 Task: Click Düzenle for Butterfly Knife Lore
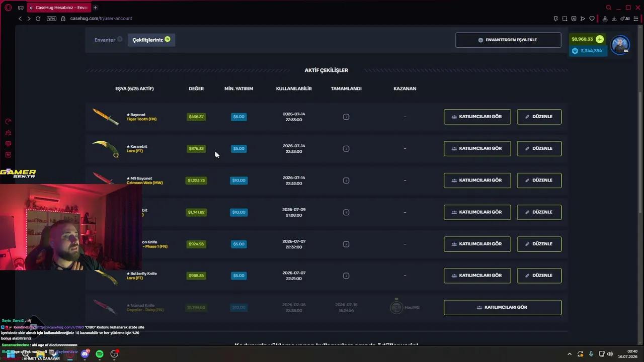click(x=539, y=276)
